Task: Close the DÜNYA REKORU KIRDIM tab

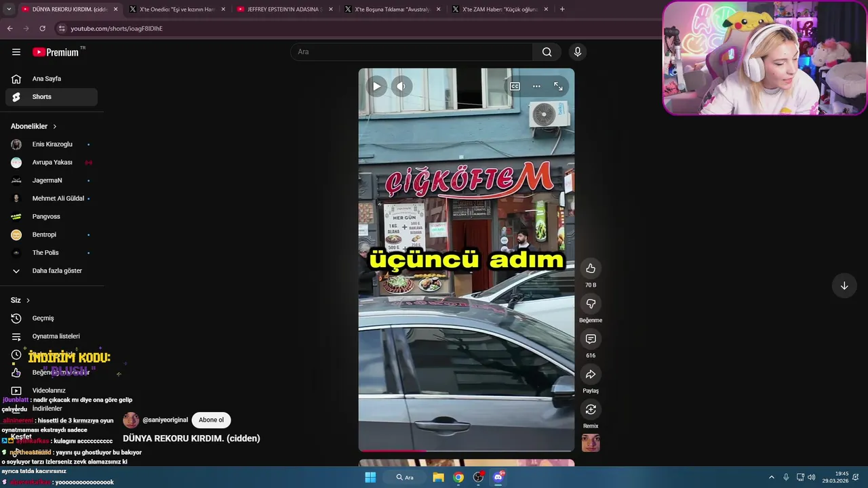Action: point(115,9)
